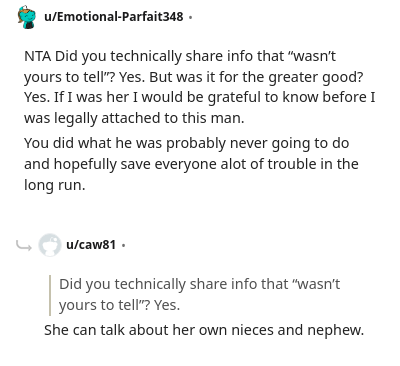The width and height of the screenshot is (400, 366).
Task: Click the word "nephew." in caw81's reply
Action: point(335,330)
